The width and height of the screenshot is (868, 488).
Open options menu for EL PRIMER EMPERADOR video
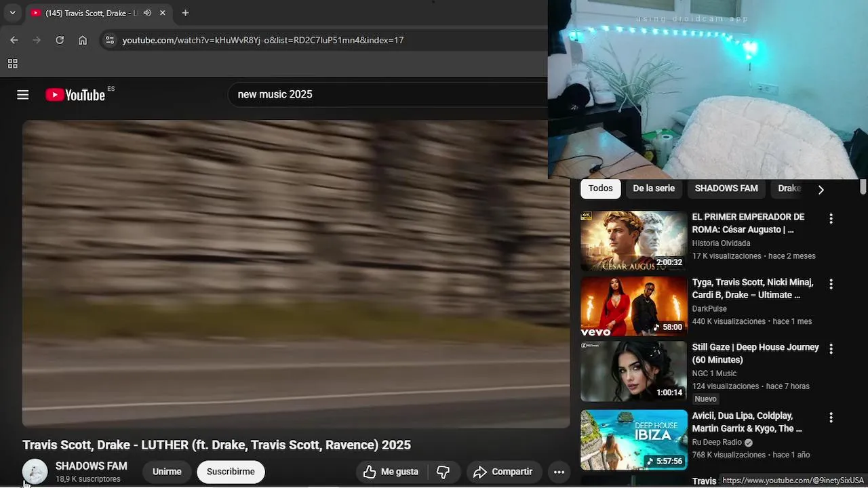pos(831,219)
